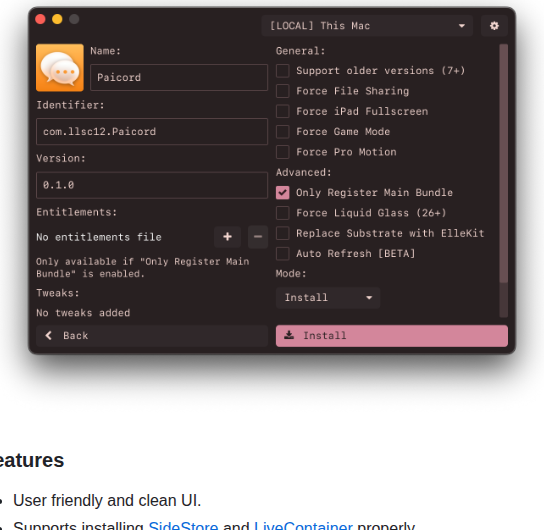Click the pink Install button
The width and height of the screenshot is (544, 530).
(392, 336)
